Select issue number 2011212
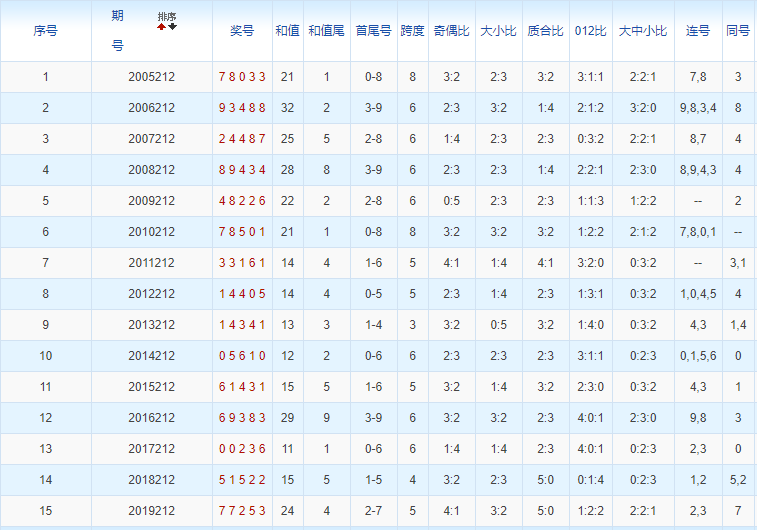 click(151, 263)
